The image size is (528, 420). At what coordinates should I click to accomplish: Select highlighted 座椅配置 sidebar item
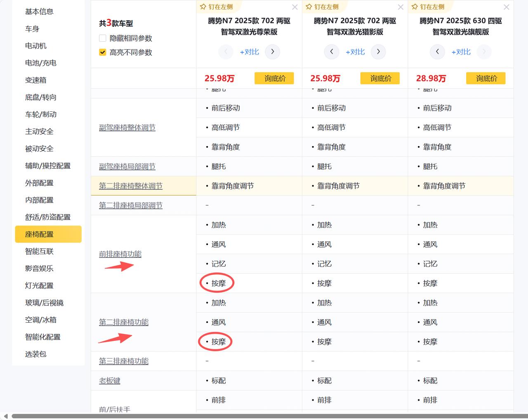click(48, 234)
